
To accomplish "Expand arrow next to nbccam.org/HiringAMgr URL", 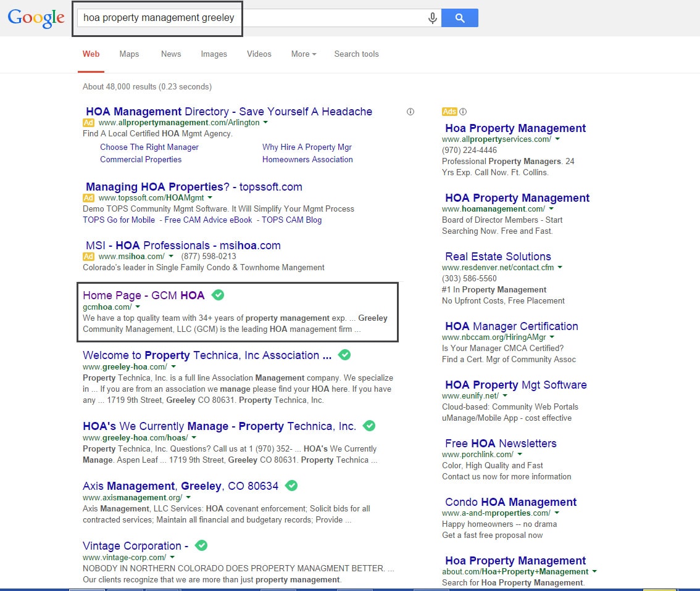I will point(552,337).
